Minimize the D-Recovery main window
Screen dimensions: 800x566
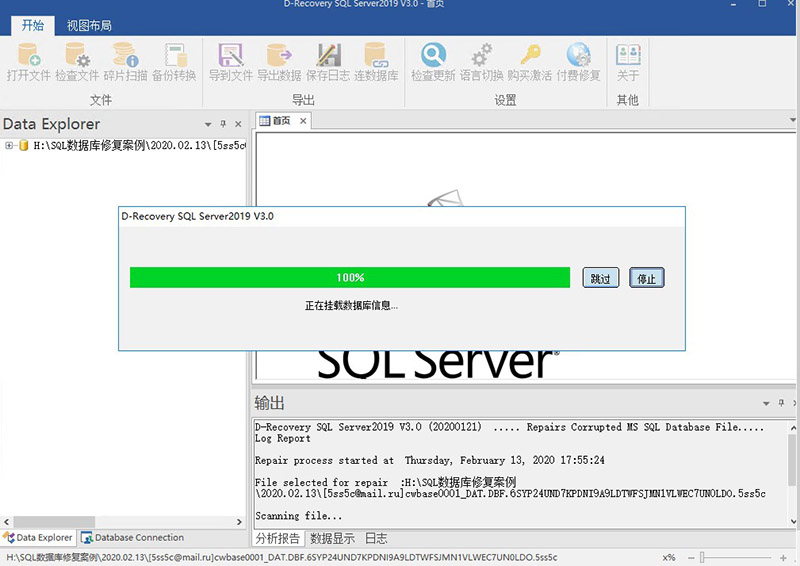(733, 4)
